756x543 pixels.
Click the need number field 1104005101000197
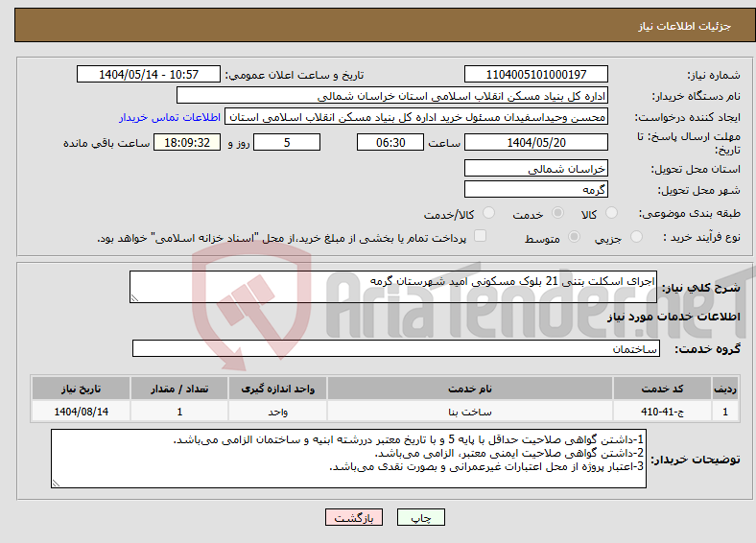(x=536, y=74)
